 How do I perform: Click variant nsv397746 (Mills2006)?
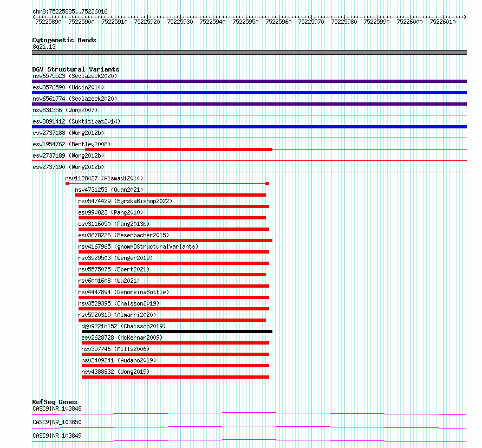click(x=115, y=349)
